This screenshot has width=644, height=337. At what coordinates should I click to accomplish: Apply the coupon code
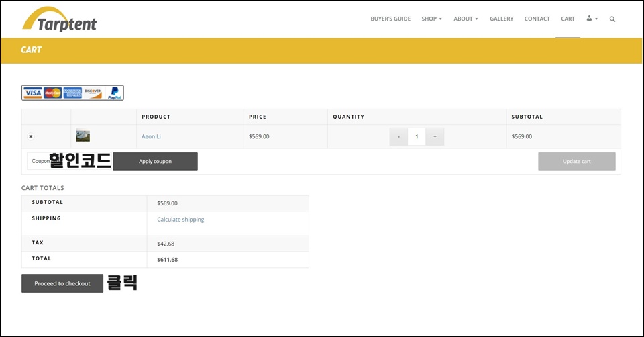coord(155,161)
